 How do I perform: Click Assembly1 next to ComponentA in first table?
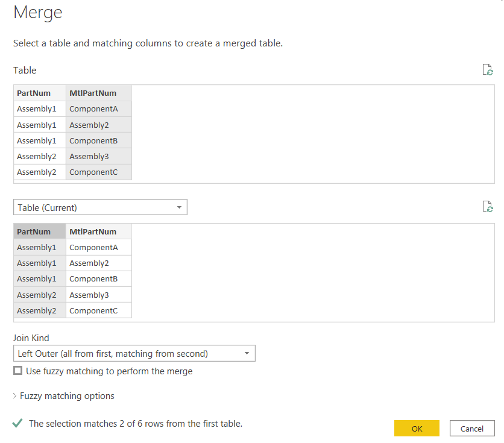40,109
